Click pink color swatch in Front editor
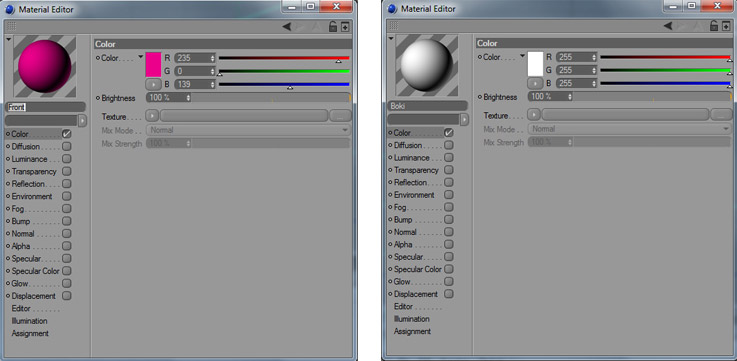 153,64
